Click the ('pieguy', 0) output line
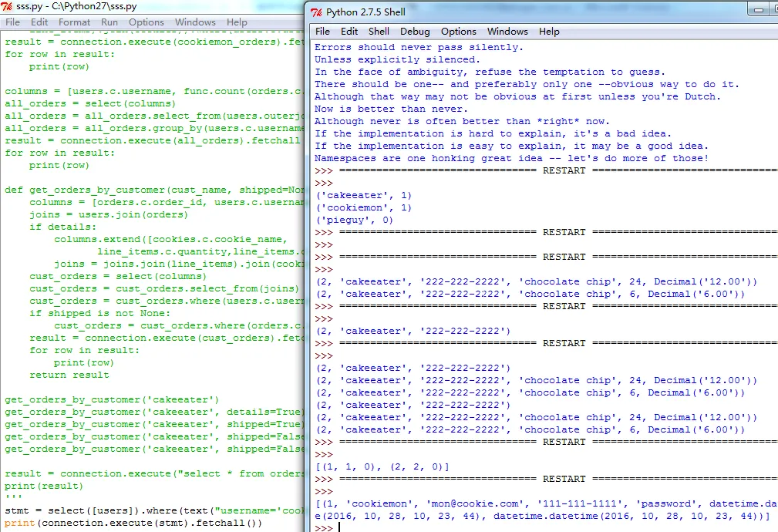 354,220
